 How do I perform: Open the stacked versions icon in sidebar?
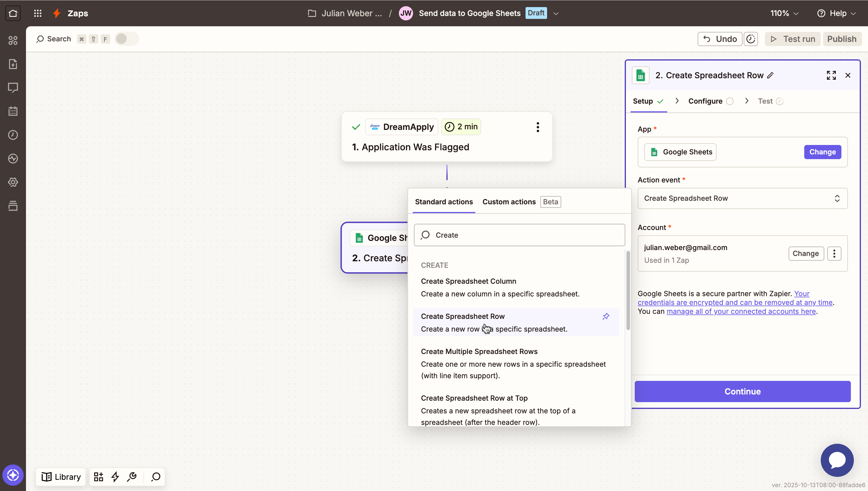pyautogui.click(x=13, y=206)
